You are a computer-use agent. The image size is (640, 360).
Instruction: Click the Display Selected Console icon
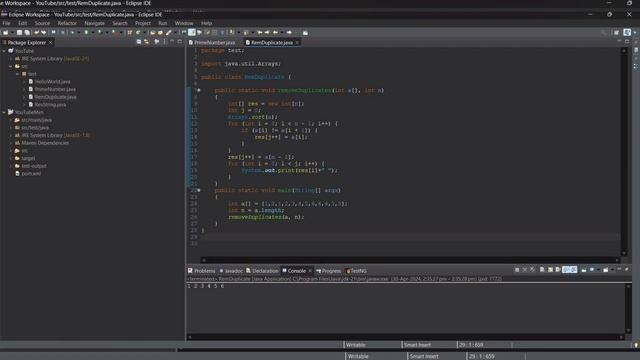(x=592, y=270)
